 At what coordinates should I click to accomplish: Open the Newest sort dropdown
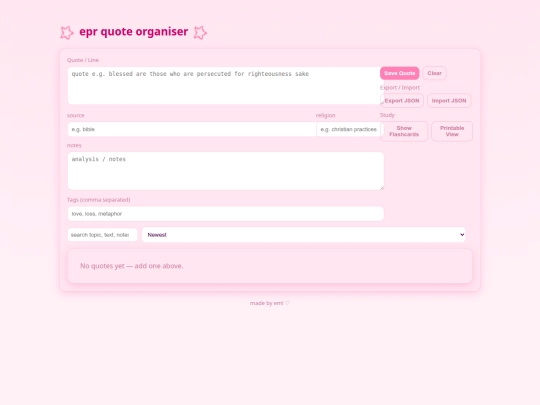coord(304,235)
